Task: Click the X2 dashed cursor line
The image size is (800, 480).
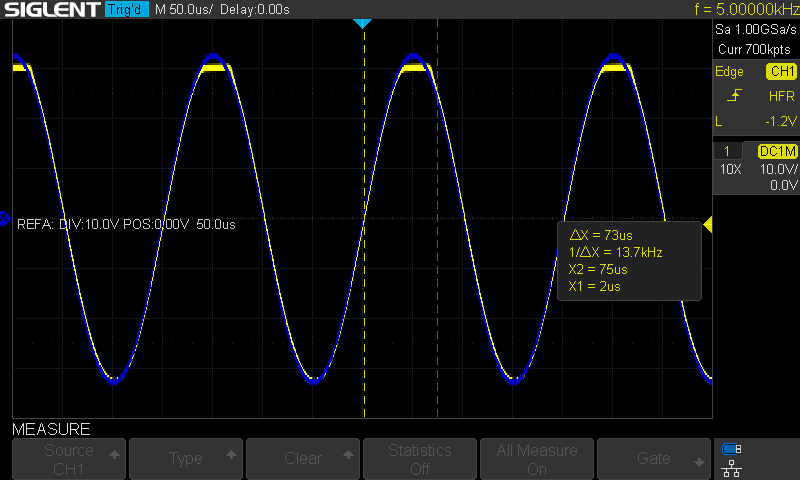Action: click(x=437, y=219)
